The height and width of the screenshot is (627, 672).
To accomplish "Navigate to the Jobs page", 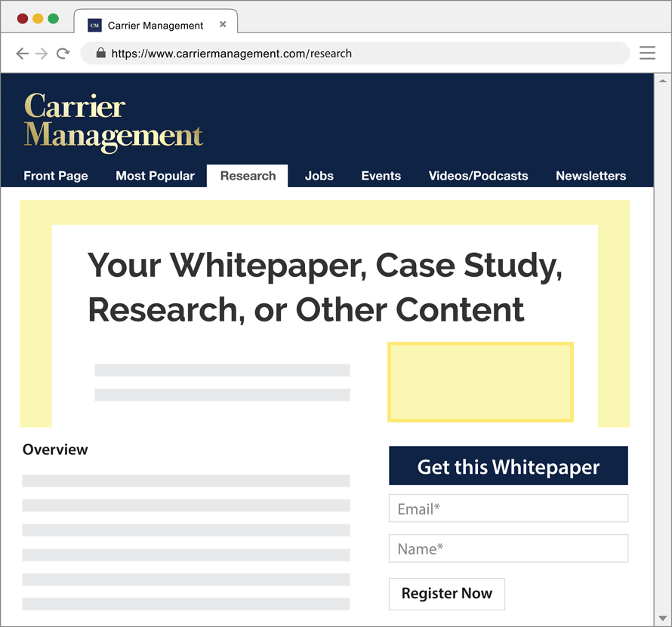I will click(319, 176).
